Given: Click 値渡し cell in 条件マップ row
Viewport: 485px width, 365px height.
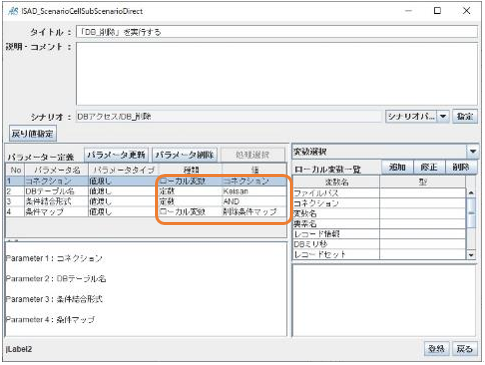Looking at the screenshot, I should point(124,211).
